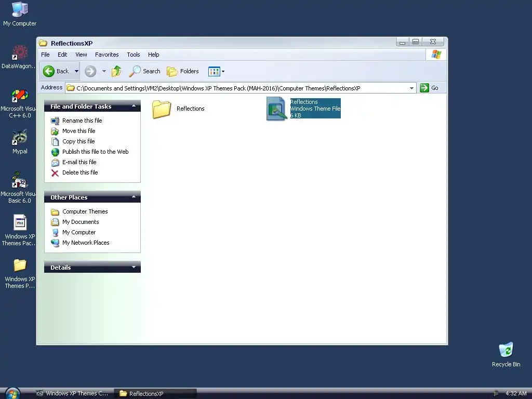Open the Favorites menu

pyautogui.click(x=107, y=55)
